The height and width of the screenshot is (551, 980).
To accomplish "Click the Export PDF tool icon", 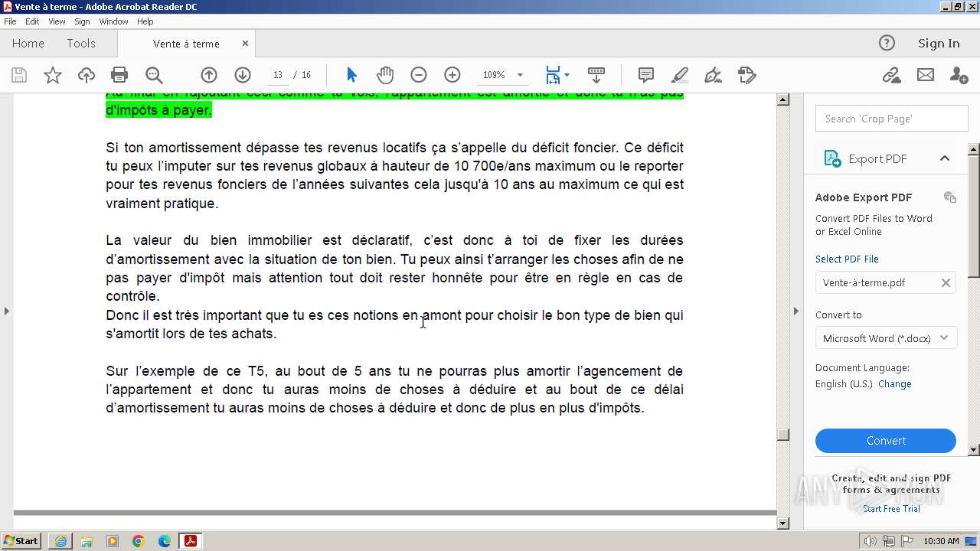I will click(x=831, y=158).
